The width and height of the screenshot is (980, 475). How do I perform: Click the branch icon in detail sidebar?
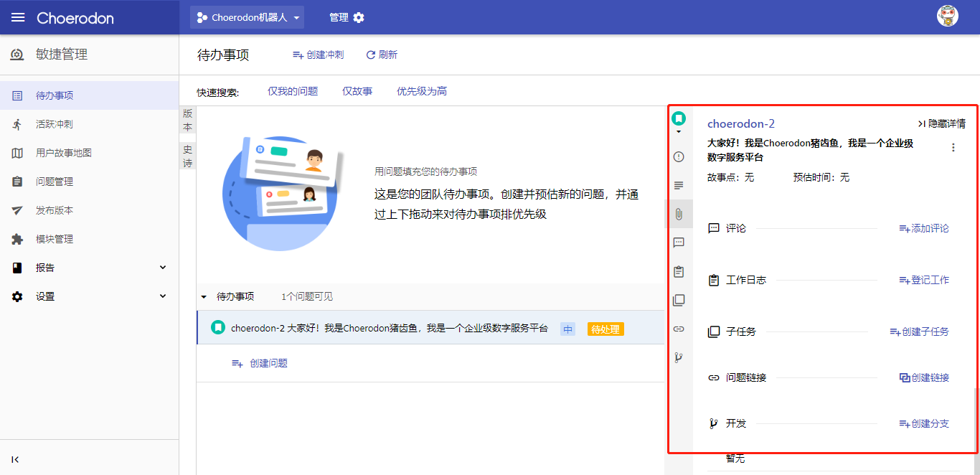[679, 357]
